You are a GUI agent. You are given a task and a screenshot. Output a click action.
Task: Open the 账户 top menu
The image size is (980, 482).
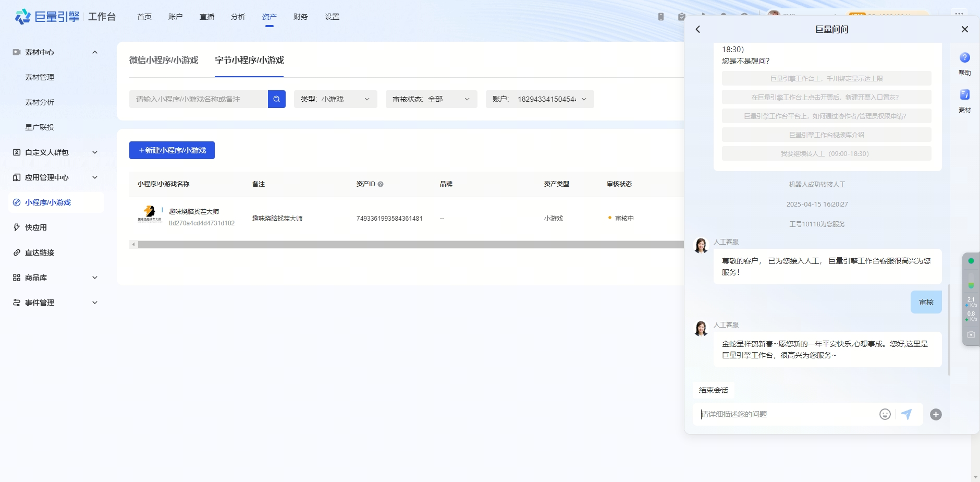[176, 17]
